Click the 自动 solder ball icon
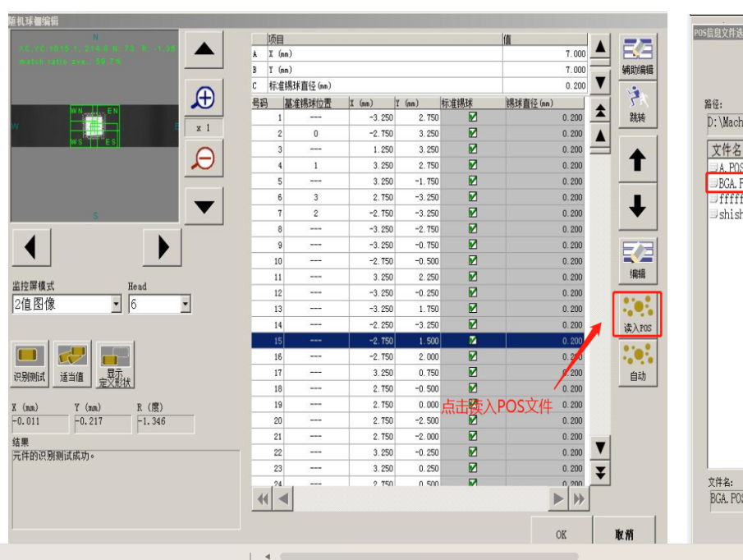 coord(637,361)
